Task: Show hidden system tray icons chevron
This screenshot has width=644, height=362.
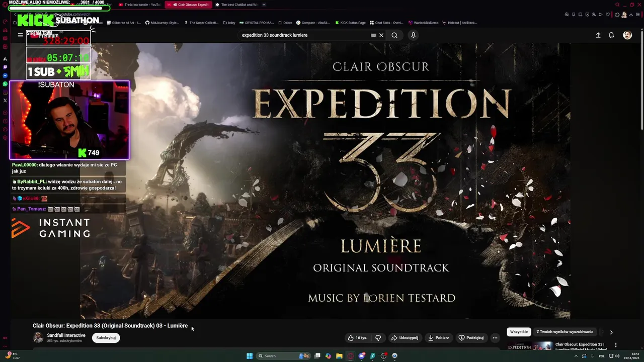Action: (576, 356)
